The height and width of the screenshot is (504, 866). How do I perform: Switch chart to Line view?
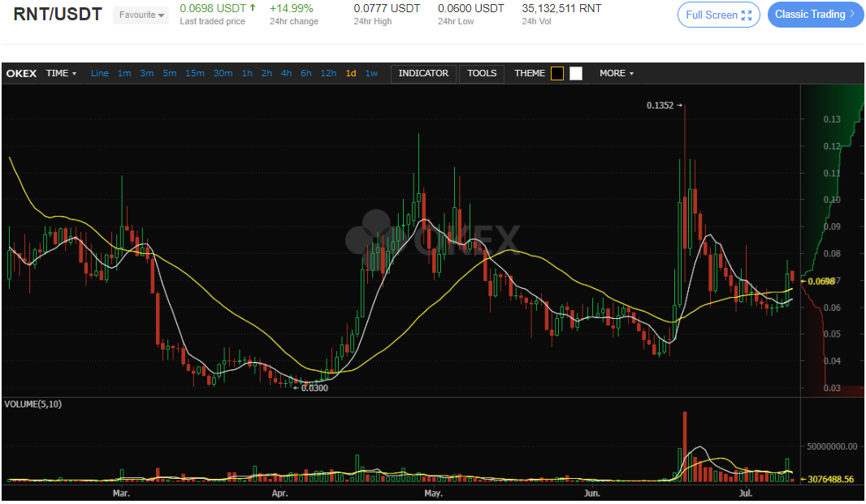click(100, 73)
